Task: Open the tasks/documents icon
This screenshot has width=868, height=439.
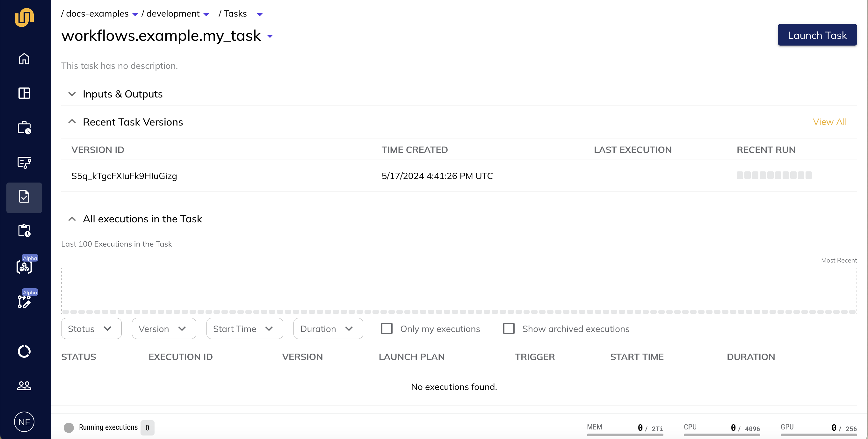Action: (x=24, y=197)
